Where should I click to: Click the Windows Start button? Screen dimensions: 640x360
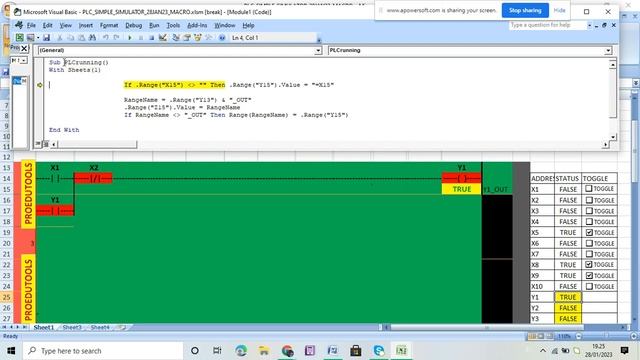tap(11, 351)
